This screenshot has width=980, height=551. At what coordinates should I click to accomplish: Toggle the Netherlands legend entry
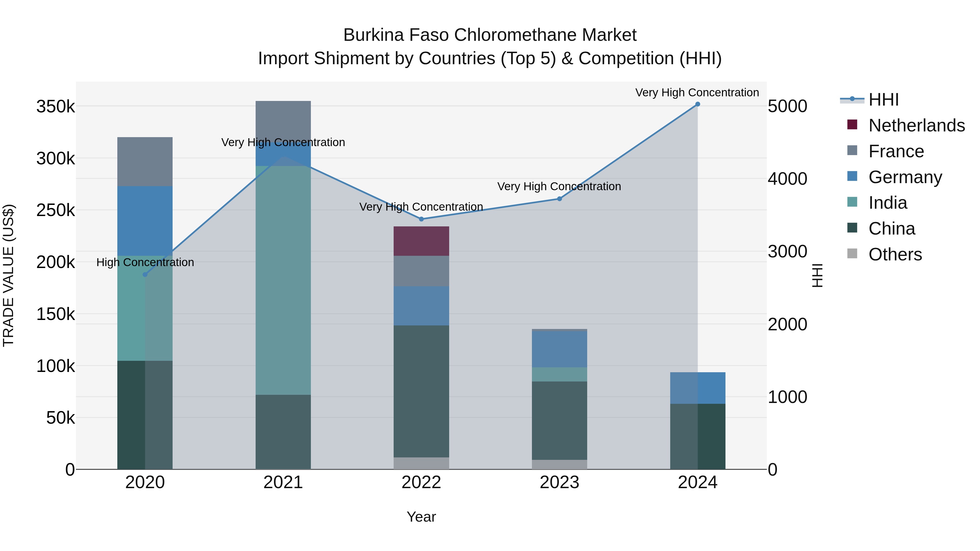click(x=906, y=125)
